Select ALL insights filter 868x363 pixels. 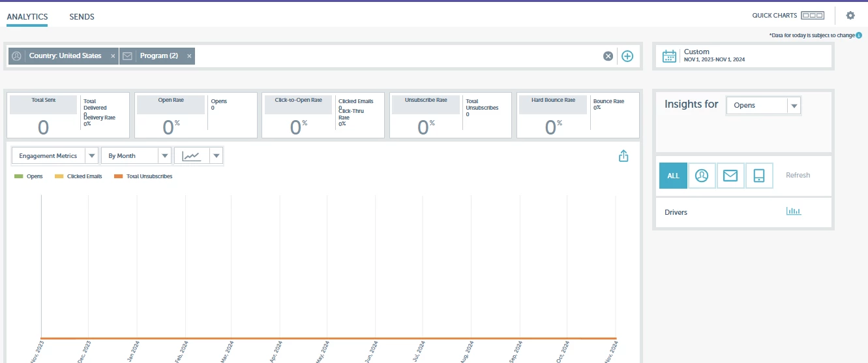click(x=673, y=176)
